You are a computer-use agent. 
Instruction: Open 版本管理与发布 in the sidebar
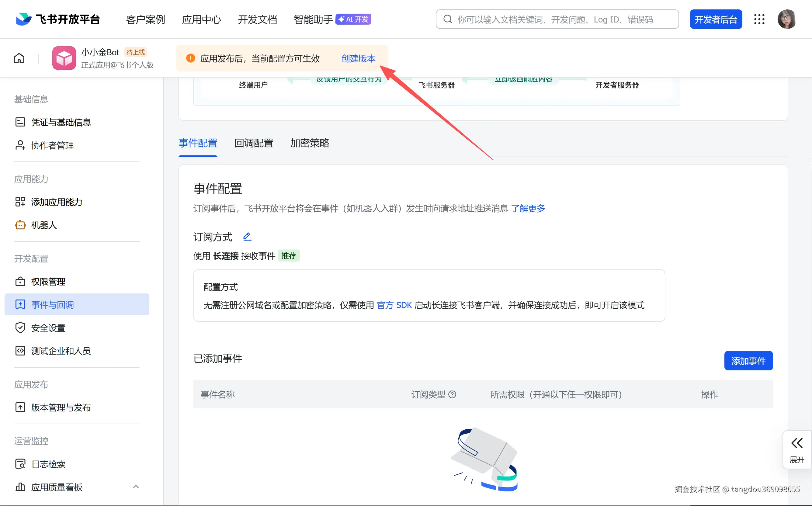coord(61,407)
